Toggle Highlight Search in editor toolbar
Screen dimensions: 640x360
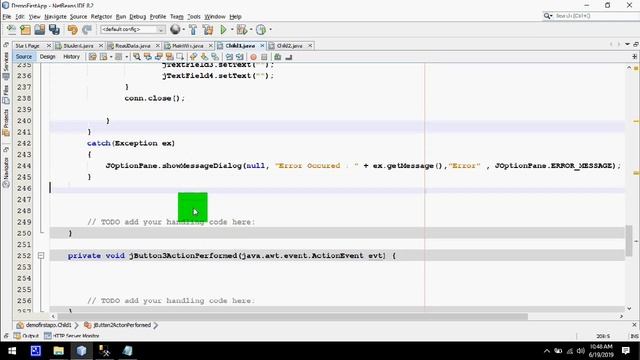pos(169,57)
